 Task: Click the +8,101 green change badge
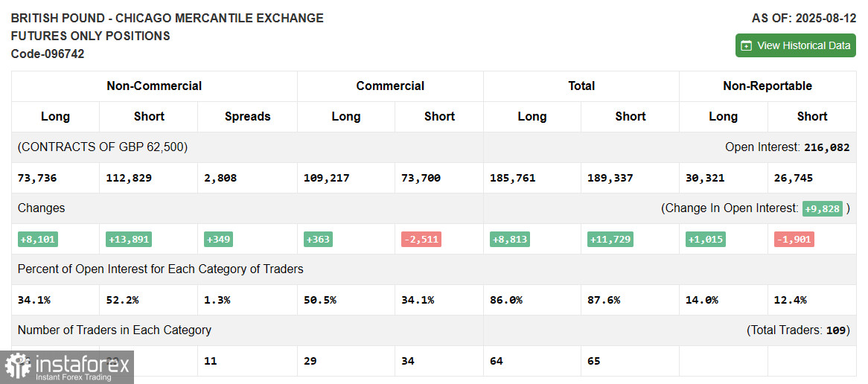point(38,240)
